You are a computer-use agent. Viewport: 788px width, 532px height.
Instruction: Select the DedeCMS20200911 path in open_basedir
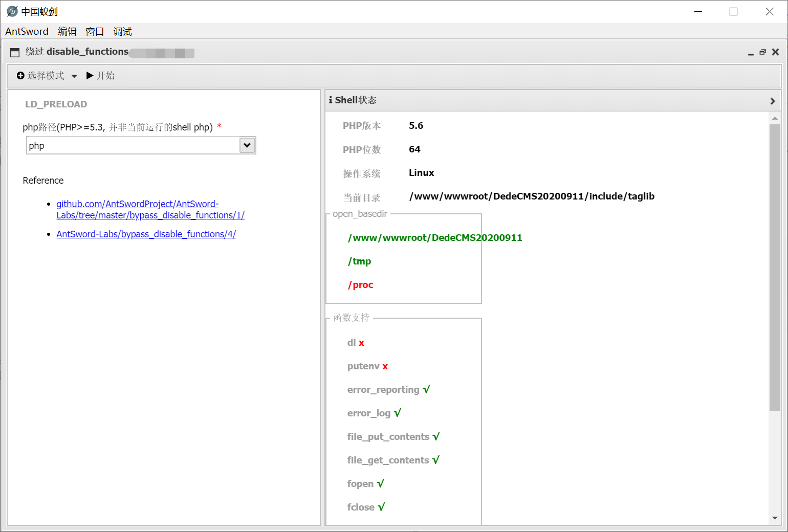click(435, 237)
